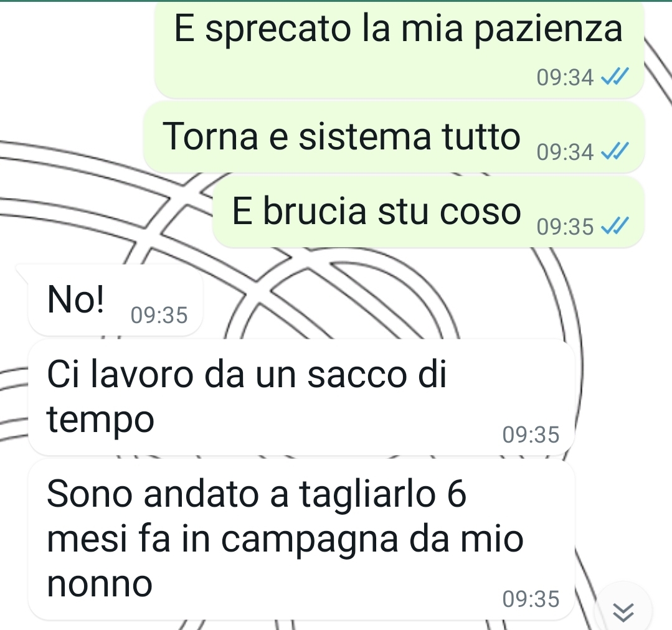672x630 pixels.
Task: Select the 'E sprecato la mia pazienza' message
Action: point(399,49)
